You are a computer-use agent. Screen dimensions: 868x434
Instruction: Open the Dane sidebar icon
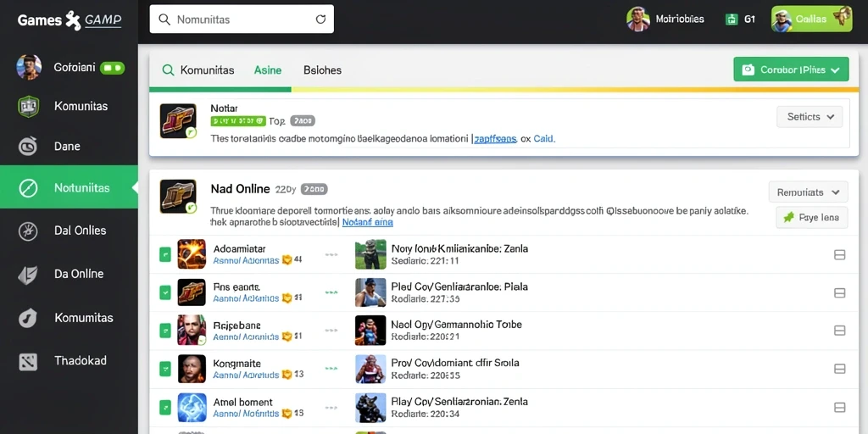tap(28, 146)
